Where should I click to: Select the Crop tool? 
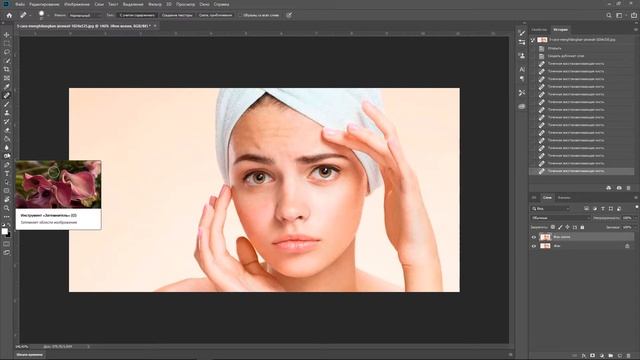(x=7, y=69)
